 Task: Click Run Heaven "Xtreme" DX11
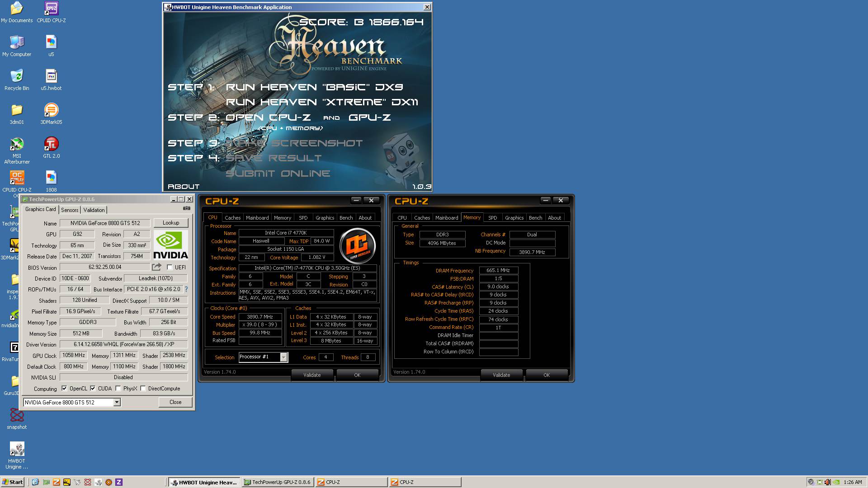click(x=322, y=102)
